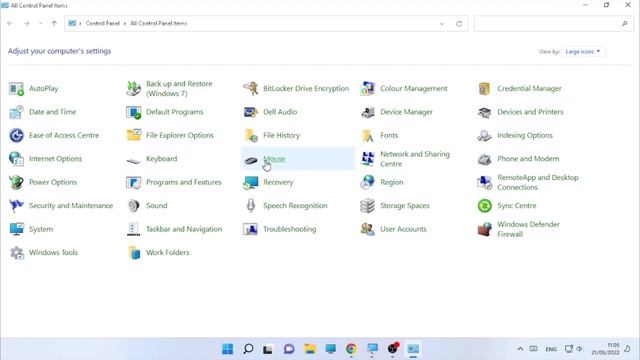Click the Speech Recognition microphone icon
640x360 pixels.
(251, 205)
